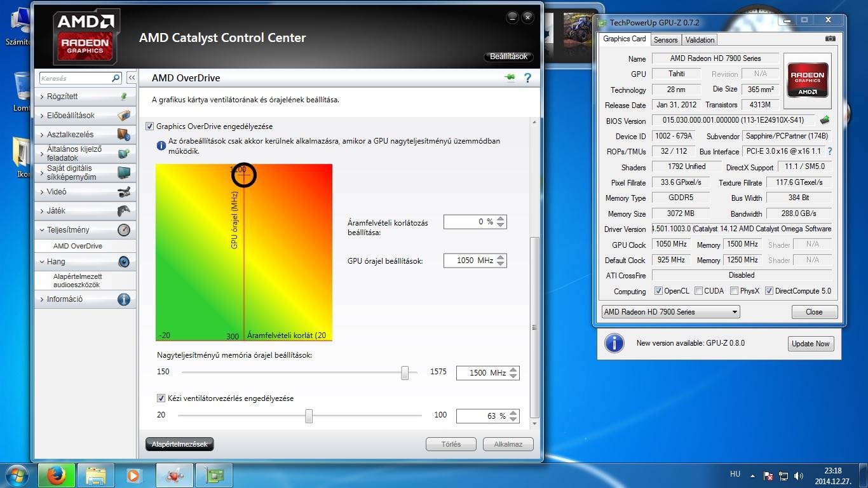Open Windows Explorer from the taskbar

click(96, 475)
